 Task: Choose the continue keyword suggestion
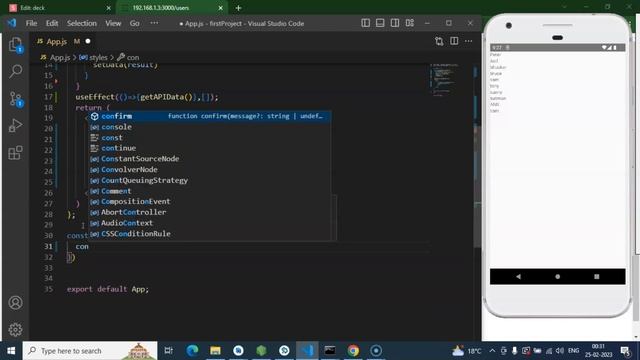(210, 148)
